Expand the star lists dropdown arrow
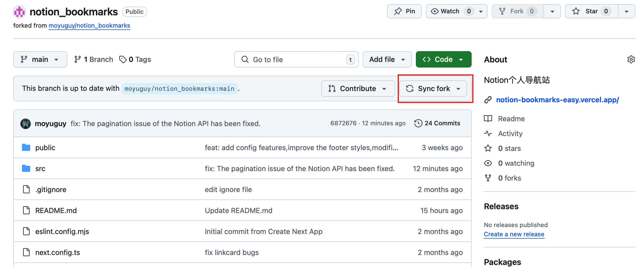The image size is (644, 267). click(627, 11)
